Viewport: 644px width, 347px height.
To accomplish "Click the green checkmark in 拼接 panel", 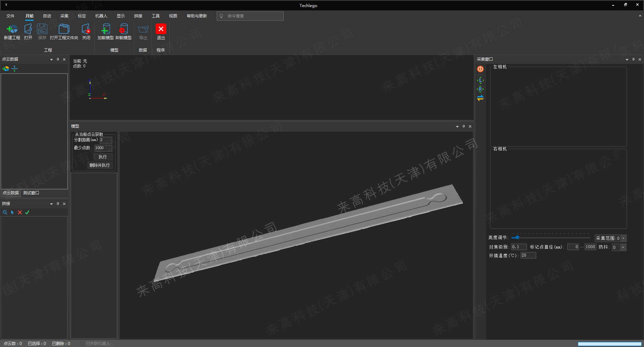I will coord(28,212).
